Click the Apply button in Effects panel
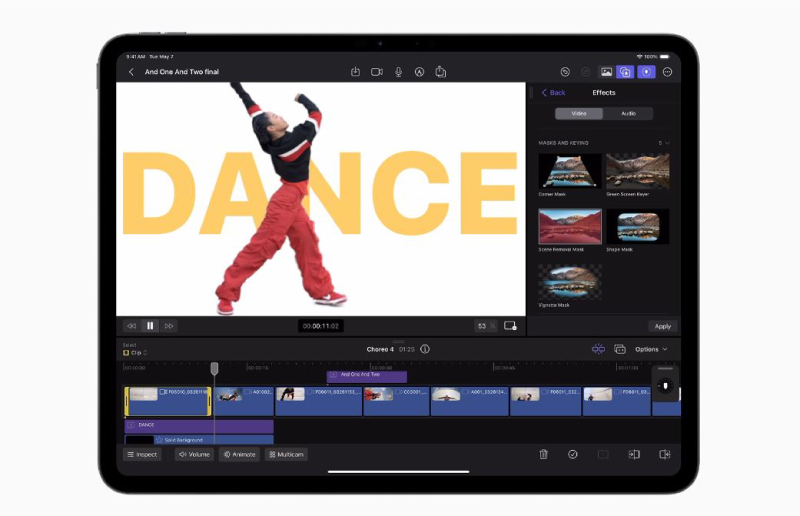The width and height of the screenshot is (800, 516). 662,326
